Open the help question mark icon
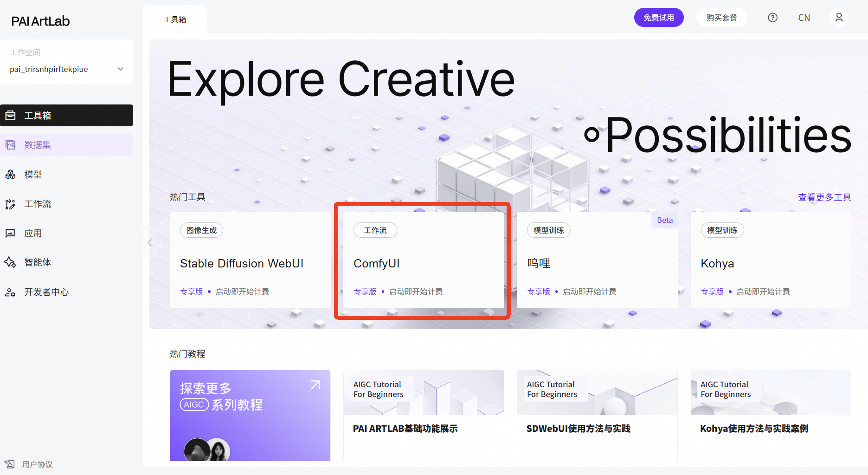 click(x=772, y=18)
